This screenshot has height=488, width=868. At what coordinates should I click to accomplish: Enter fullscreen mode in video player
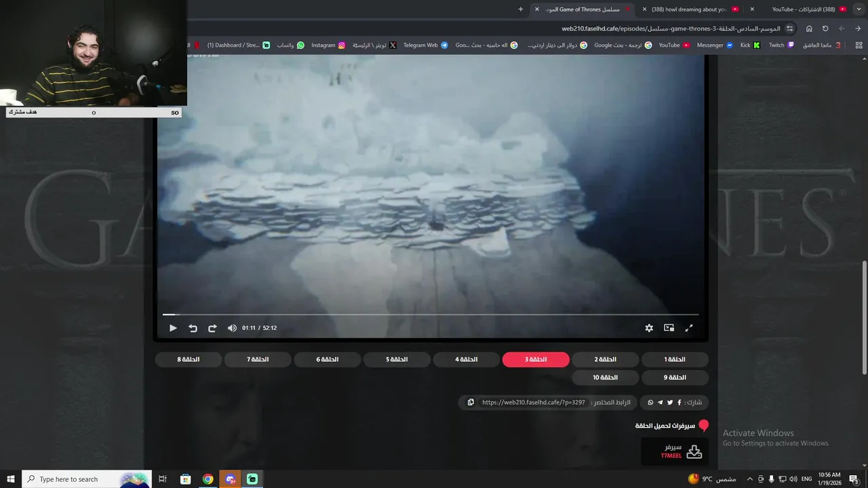coord(689,328)
